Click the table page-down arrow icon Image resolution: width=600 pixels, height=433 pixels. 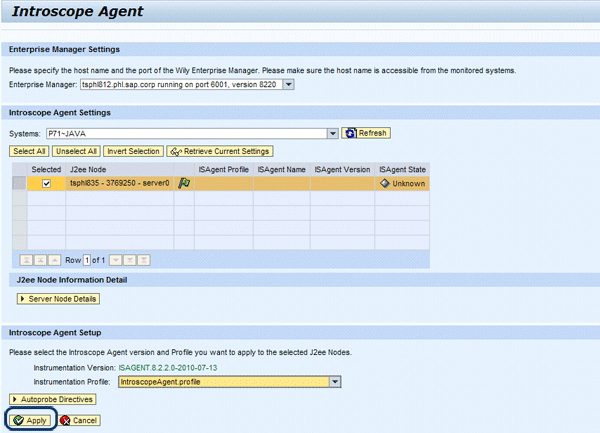130,260
